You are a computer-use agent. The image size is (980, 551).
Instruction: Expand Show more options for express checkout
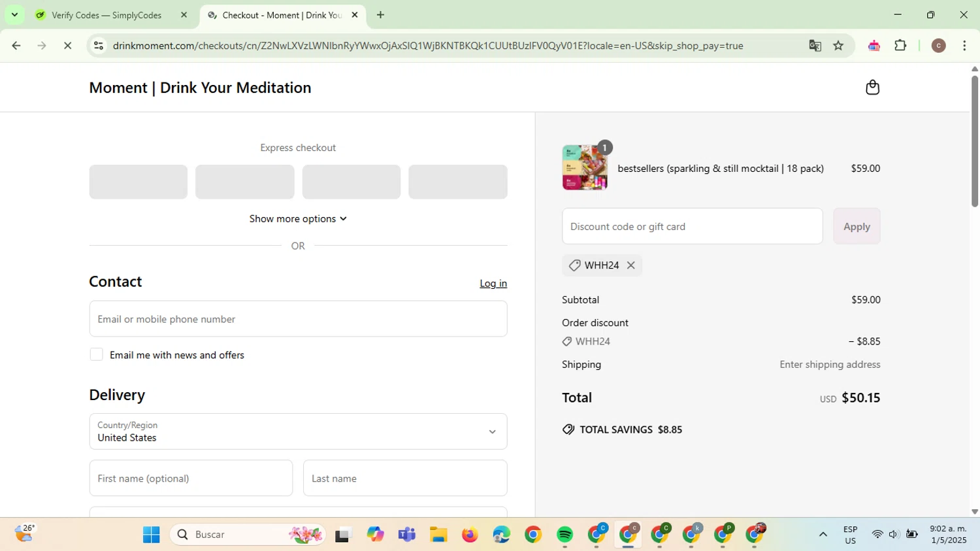pyautogui.click(x=298, y=219)
